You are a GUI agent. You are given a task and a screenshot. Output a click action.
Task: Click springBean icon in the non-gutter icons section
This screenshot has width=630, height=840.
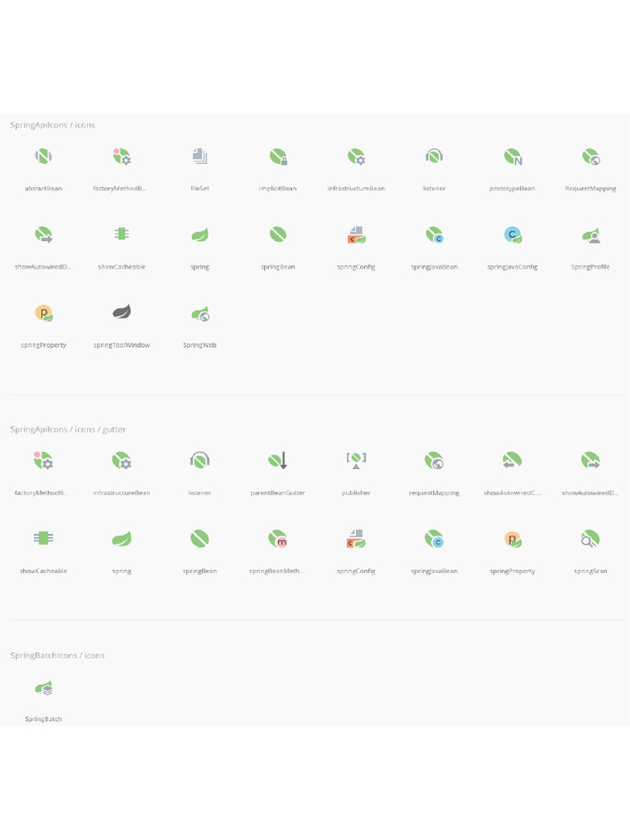[x=278, y=235]
